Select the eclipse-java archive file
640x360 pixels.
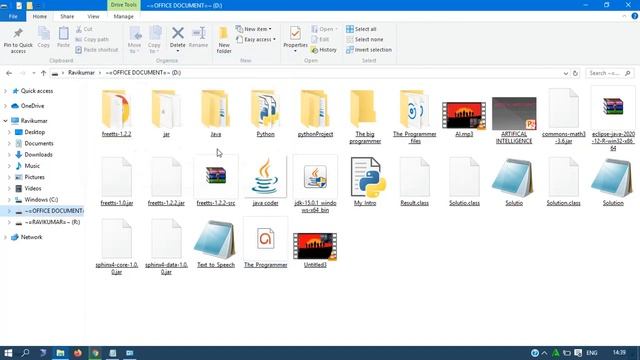(613, 119)
